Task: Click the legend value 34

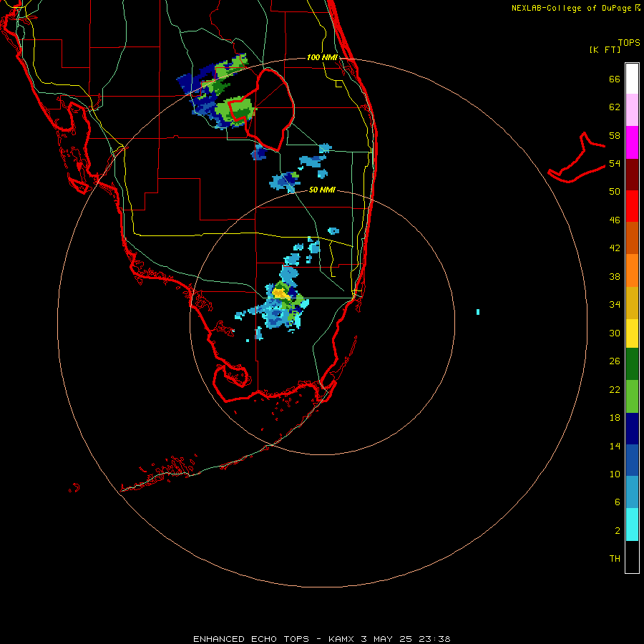Action: point(615,304)
